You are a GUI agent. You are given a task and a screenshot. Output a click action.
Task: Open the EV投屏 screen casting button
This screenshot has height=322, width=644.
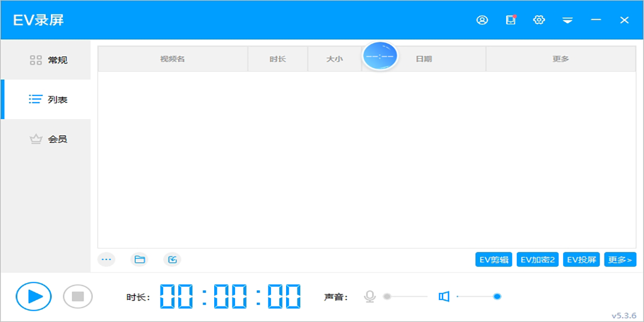point(581,260)
